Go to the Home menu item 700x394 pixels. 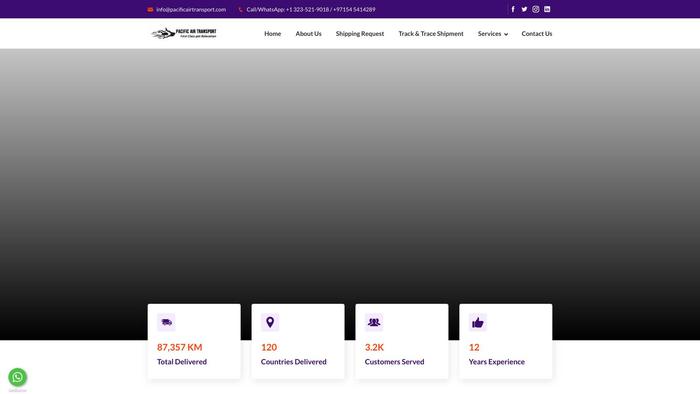tap(272, 33)
